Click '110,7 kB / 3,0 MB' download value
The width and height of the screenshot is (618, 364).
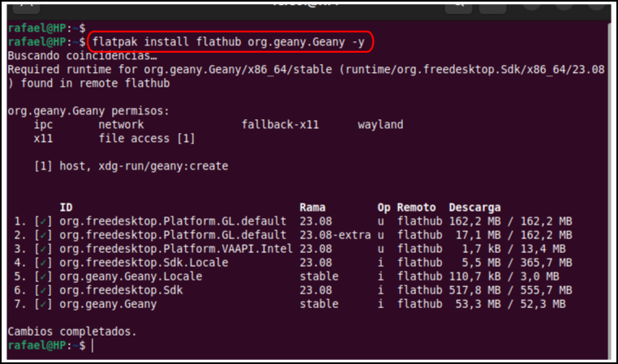tap(504, 276)
